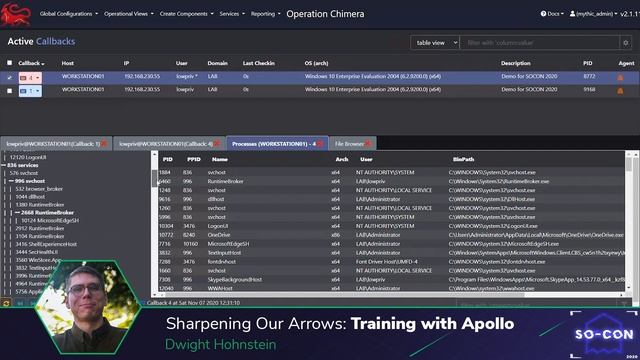The height and width of the screenshot is (360, 640).
Task: Sort processes by Name column
Action: (x=220, y=159)
